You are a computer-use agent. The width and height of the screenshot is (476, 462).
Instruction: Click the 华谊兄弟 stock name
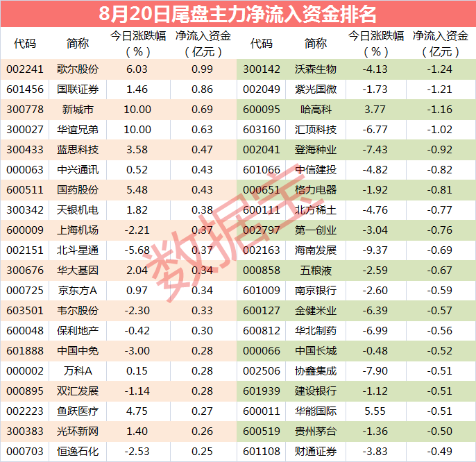point(78,130)
